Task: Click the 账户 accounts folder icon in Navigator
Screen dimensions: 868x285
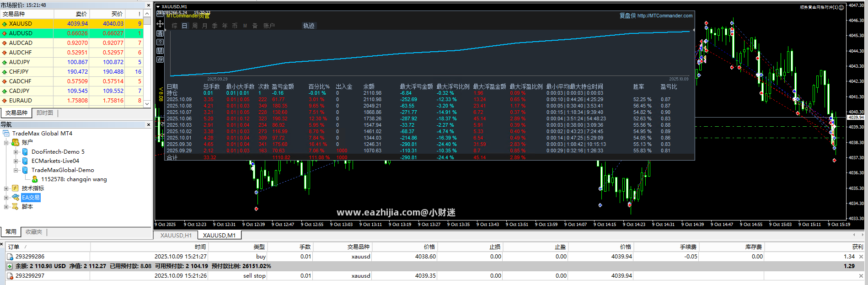Action: pos(16,142)
